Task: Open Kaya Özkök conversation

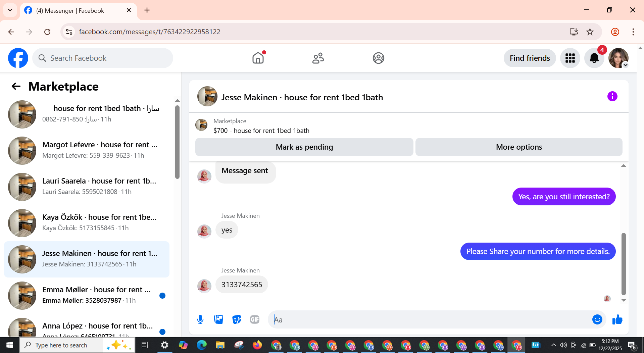Action: [87, 223]
